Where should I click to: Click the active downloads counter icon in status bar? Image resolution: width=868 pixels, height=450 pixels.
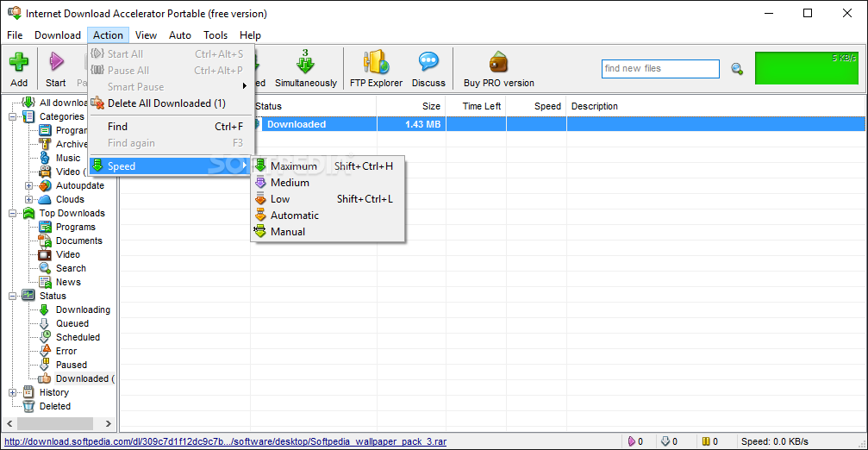coord(632,441)
